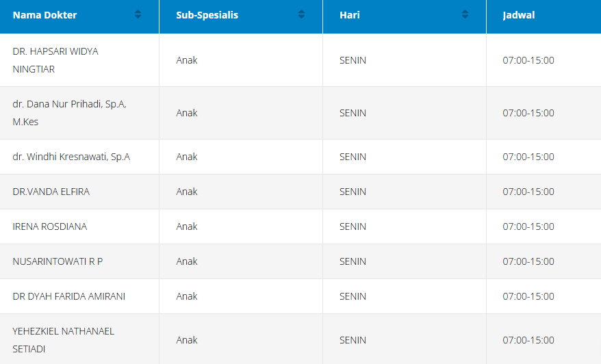Click dr. Windhi Kresnawati, Sp.A row name
The height and width of the screenshot is (364, 601).
click(x=71, y=157)
